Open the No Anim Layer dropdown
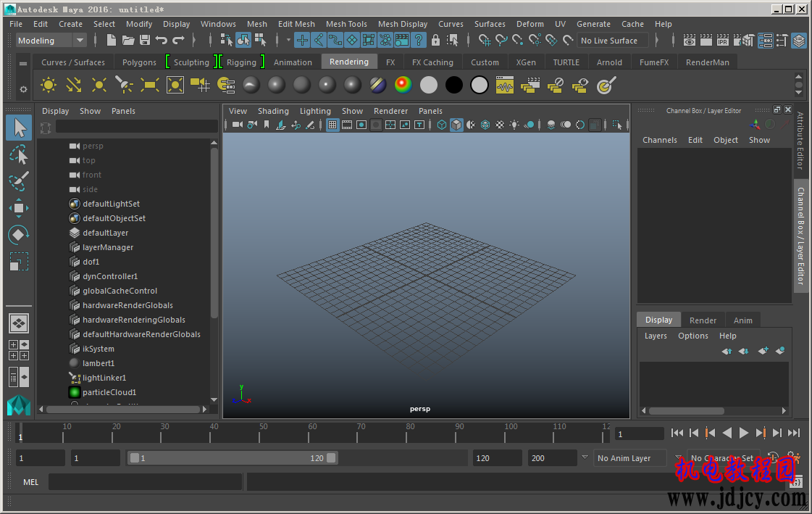This screenshot has width=812, height=514. click(x=631, y=458)
